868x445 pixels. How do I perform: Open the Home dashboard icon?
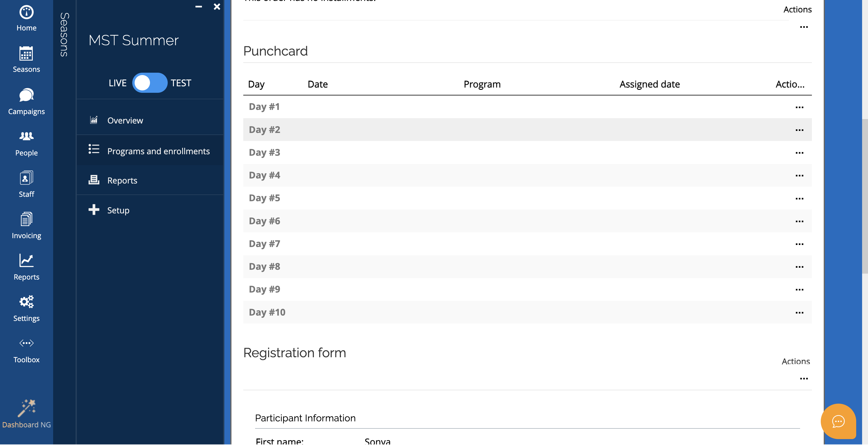[26, 13]
